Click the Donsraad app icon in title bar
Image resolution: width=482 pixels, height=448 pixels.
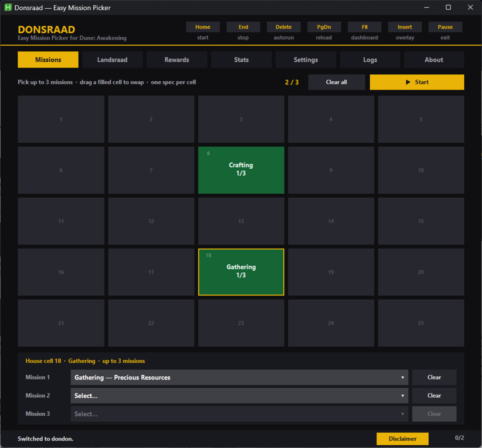pos(8,7)
